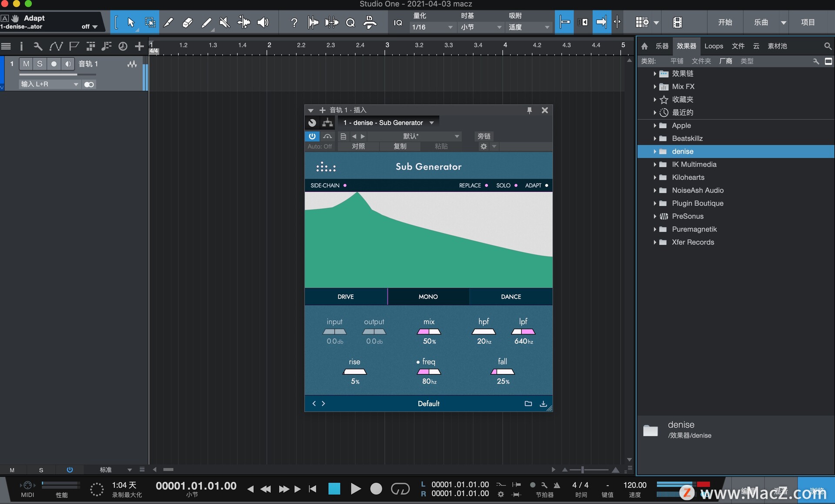The height and width of the screenshot is (504, 835).
Task: Switch to the Loops browser tab
Action: [x=714, y=46]
